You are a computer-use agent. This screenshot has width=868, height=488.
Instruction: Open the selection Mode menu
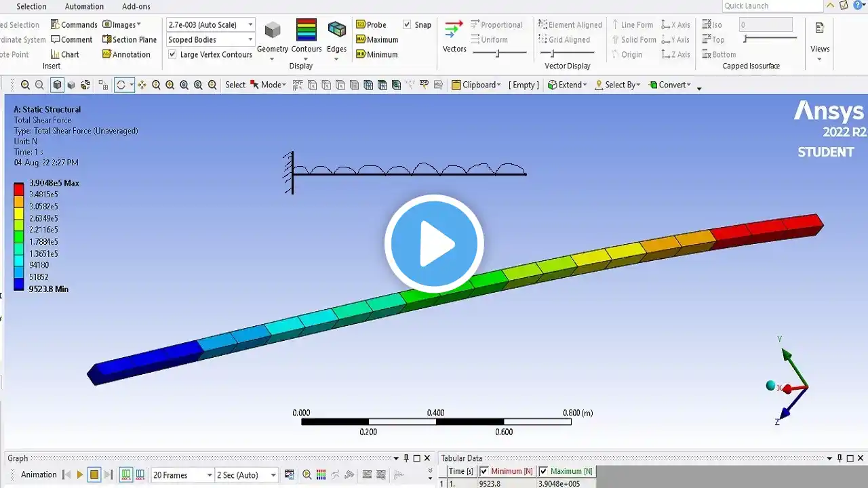268,85
